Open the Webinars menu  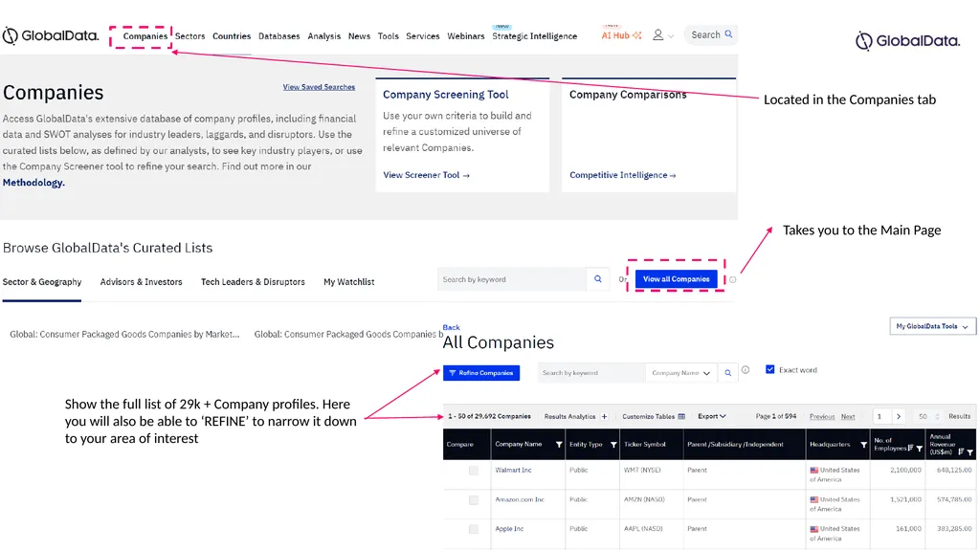point(466,36)
